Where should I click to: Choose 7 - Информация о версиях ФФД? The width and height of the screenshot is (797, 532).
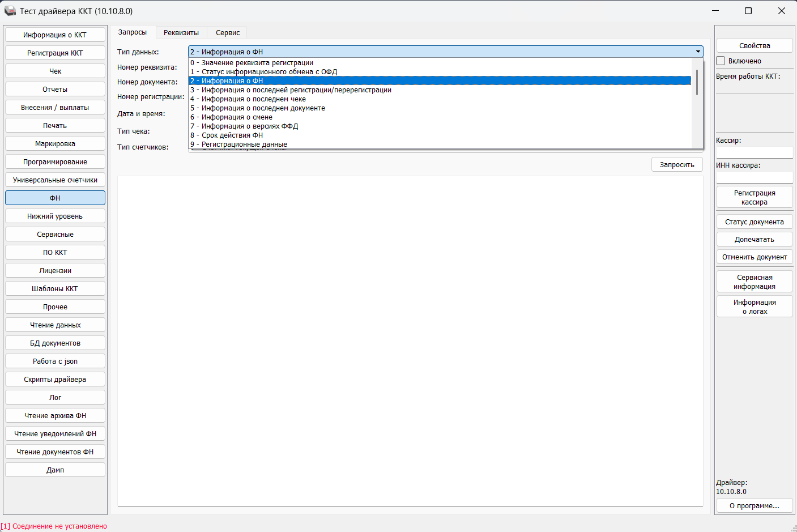tap(440, 126)
